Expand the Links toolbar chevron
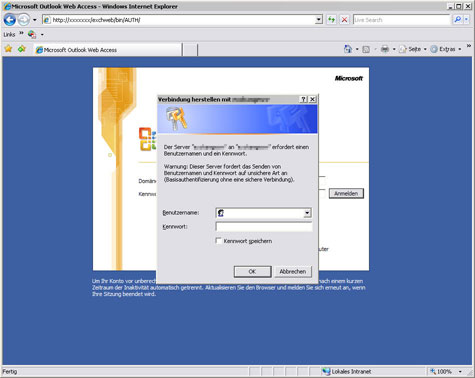 [21, 33]
